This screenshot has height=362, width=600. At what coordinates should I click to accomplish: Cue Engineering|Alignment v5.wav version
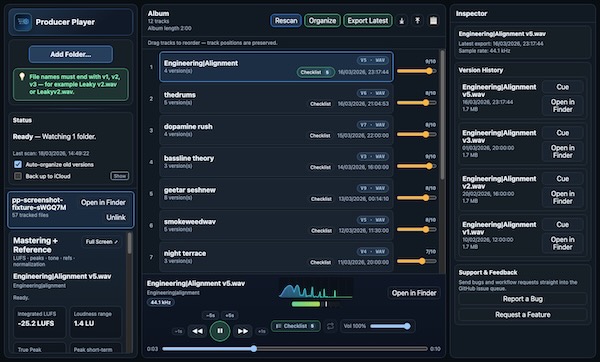562,87
